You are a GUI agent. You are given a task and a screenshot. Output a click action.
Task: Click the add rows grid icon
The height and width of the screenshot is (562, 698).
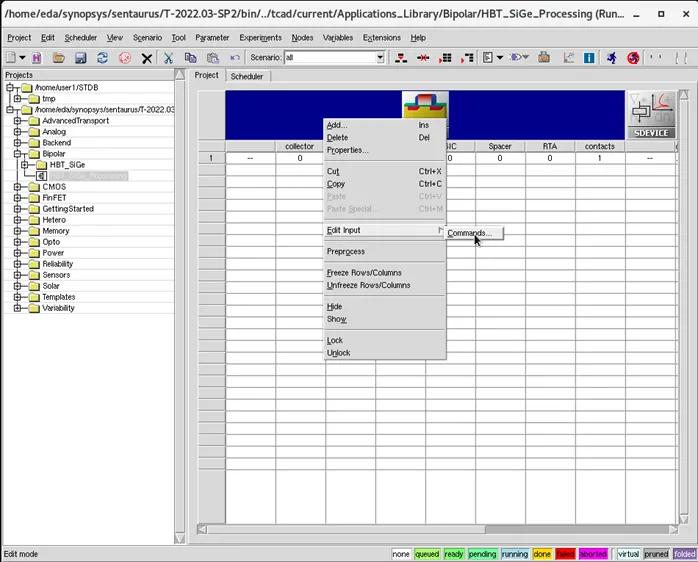(445, 57)
